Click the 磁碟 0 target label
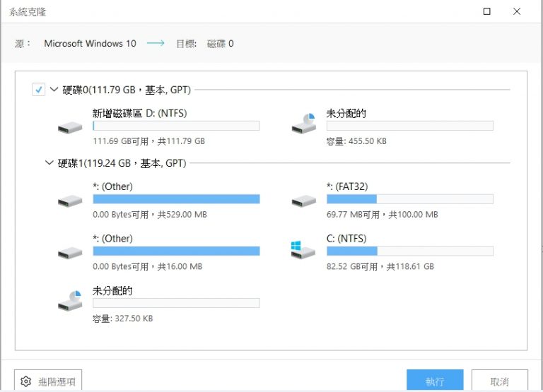This screenshot has width=543, height=392. point(221,44)
